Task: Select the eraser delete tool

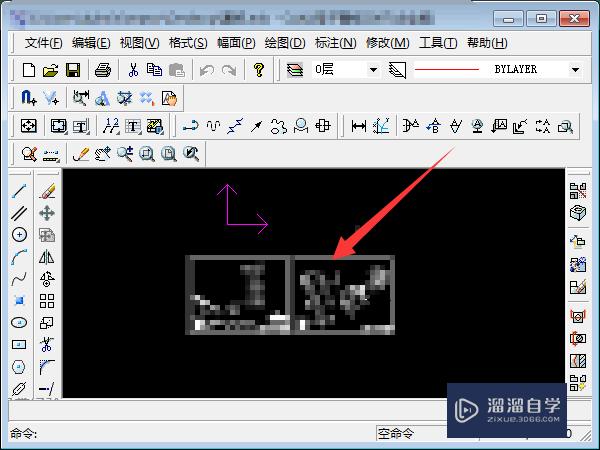Action: coord(47,191)
